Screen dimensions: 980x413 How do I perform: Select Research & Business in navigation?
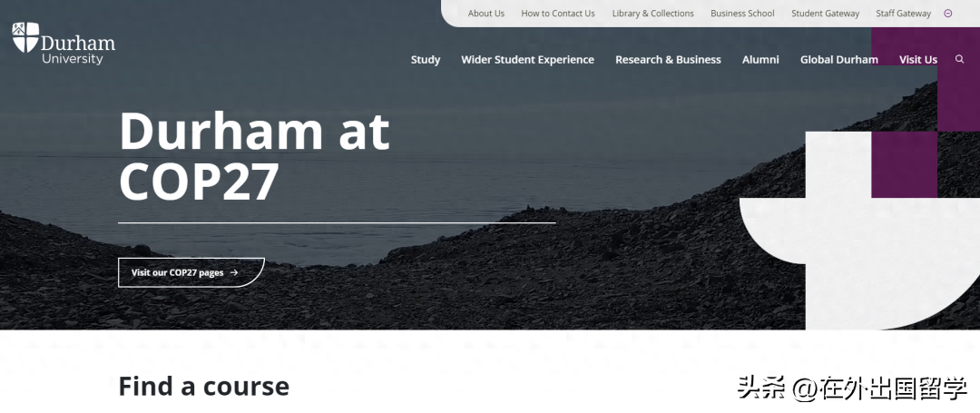coord(668,59)
